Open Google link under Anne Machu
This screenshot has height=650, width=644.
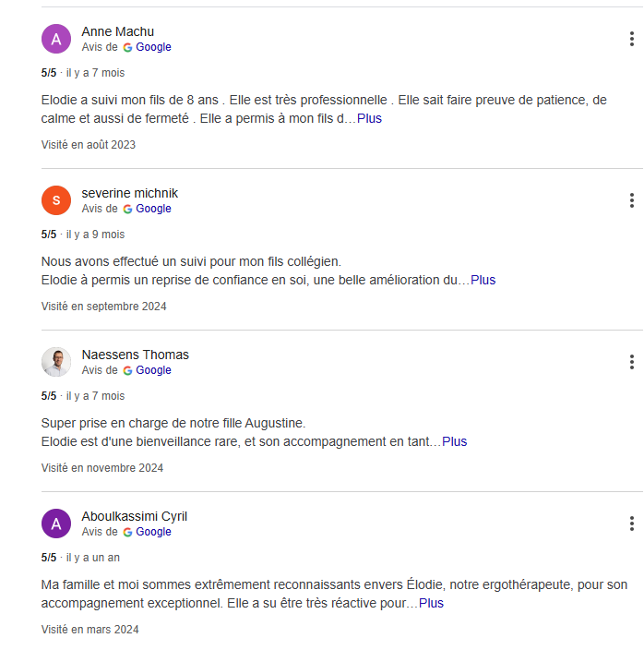point(153,47)
